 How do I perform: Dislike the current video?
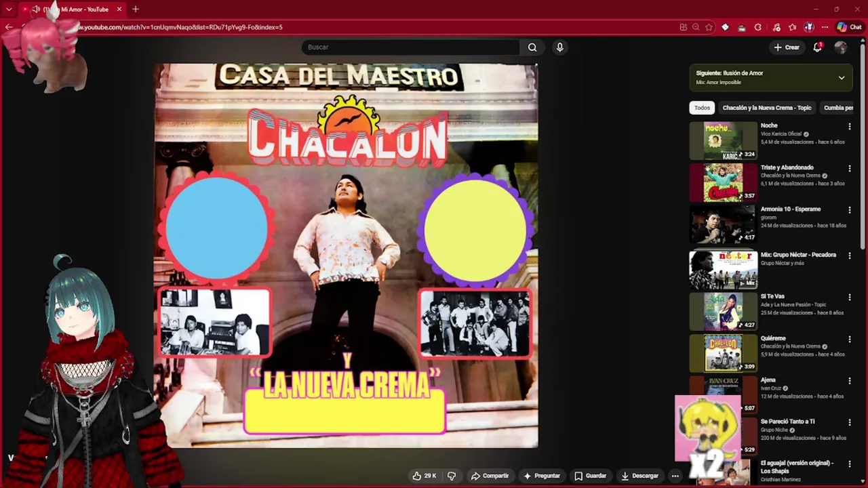click(x=452, y=476)
